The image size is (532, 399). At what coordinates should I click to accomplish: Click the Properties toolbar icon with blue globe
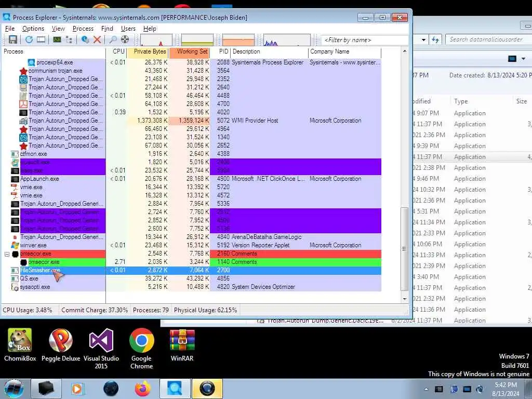[85, 39]
